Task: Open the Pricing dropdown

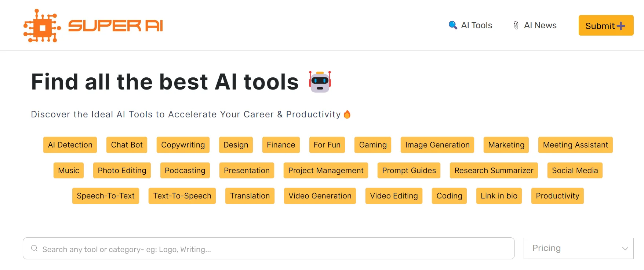Action: pos(578,248)
